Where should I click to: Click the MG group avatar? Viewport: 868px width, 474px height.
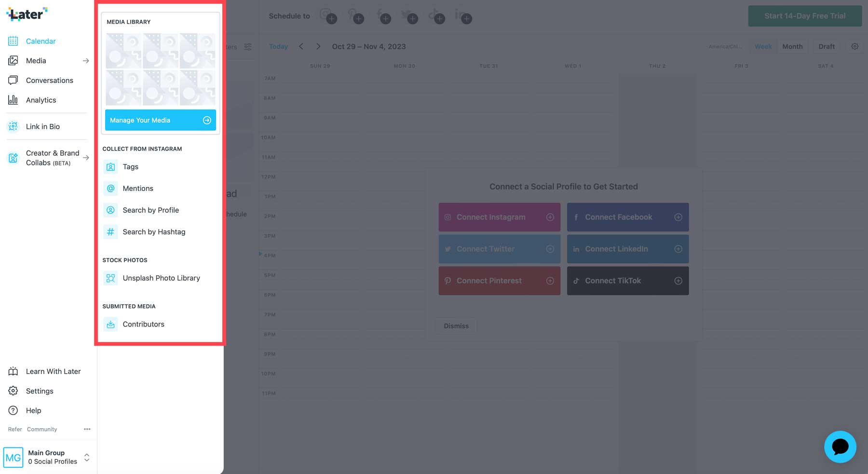coord(13,457)
